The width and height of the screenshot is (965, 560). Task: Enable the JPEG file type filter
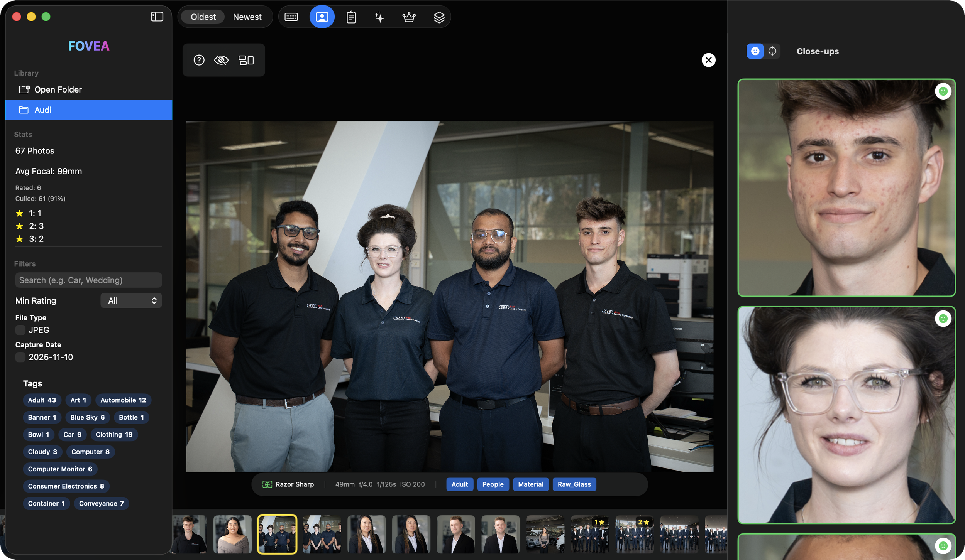tap(20, 330)
